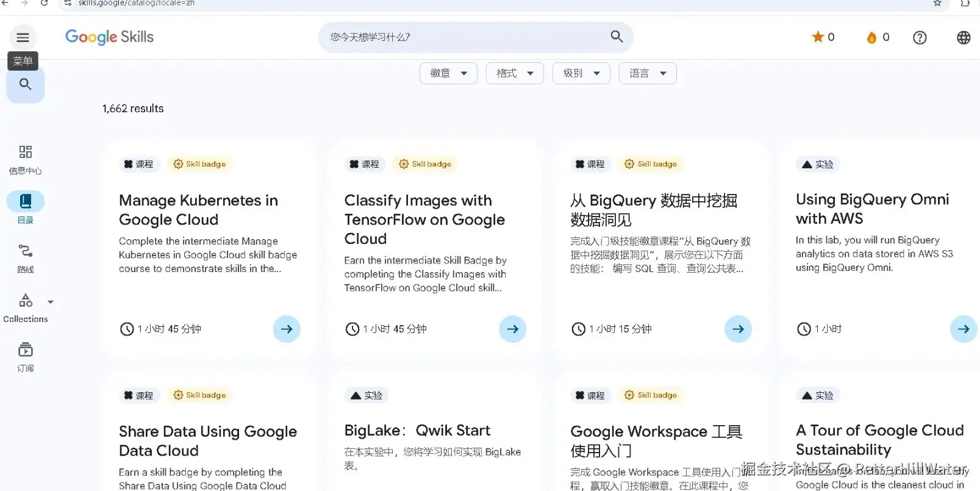Click 1 小时 duration on BigQuery Omni card

(828, 329)
